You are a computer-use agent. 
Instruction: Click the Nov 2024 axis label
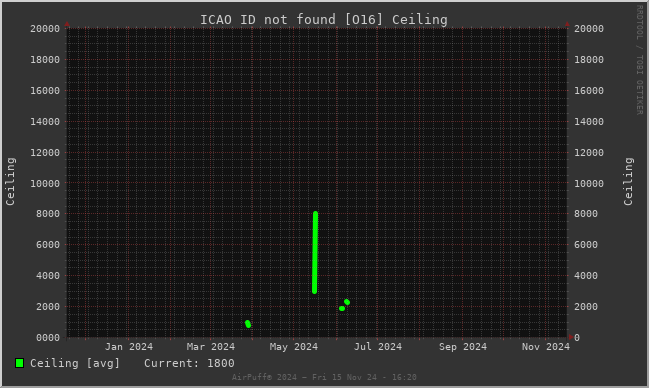546,347
